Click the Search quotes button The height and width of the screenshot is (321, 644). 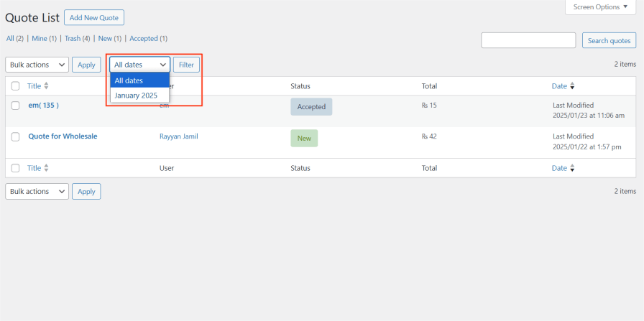609,41
